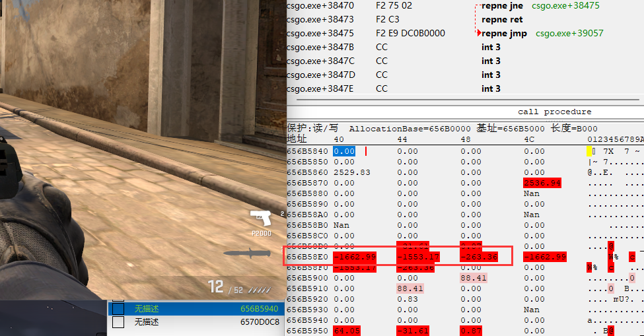This screenshot has width=644, height=336.
Task: Click the 保护:读/写 protection label
Action: (x=312, y=128)
